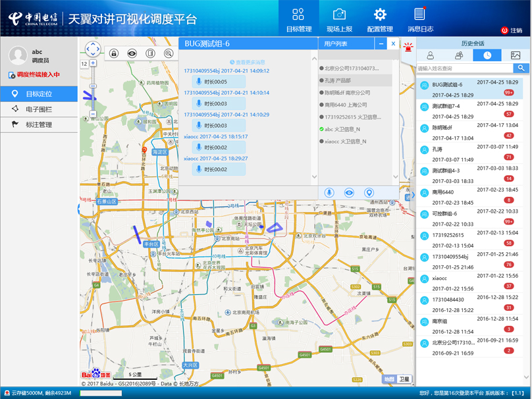532x399 pixels.
Task: Click 查看更多消息 link
Action: pos(248,63)
